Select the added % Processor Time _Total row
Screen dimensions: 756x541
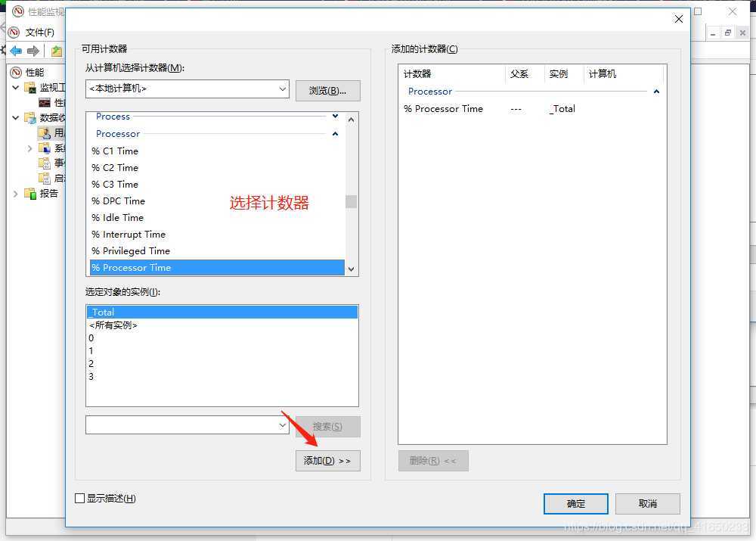coord(532,109)
